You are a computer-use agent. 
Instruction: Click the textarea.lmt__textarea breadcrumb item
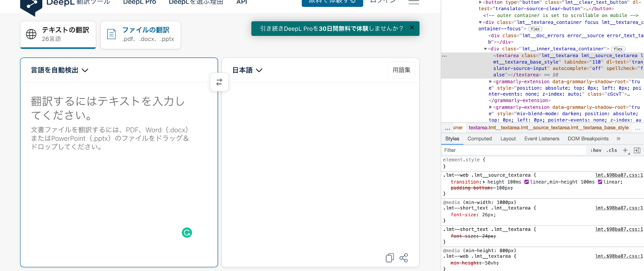pos(548,128)
